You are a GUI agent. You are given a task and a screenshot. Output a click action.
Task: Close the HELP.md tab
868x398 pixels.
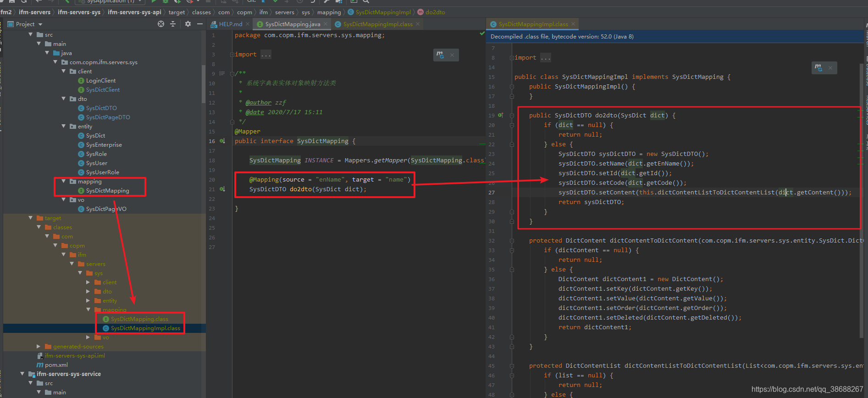[248, 24]
